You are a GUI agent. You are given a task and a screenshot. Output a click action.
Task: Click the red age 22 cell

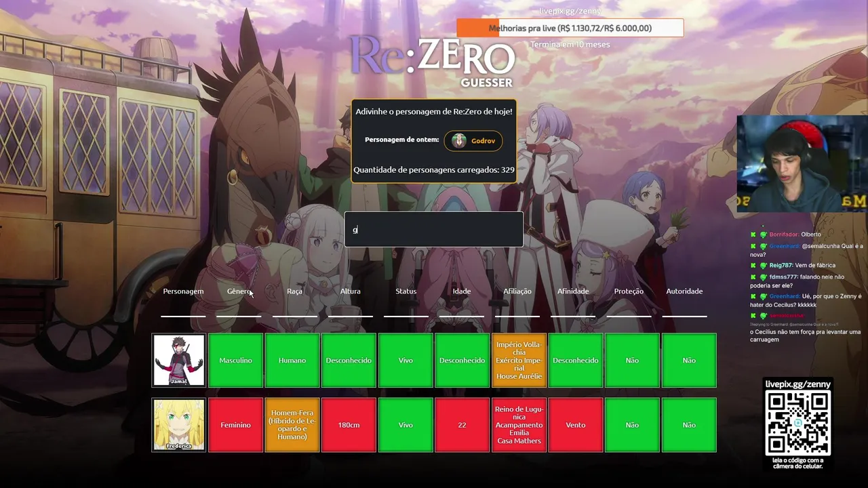[x=462, y=425]
